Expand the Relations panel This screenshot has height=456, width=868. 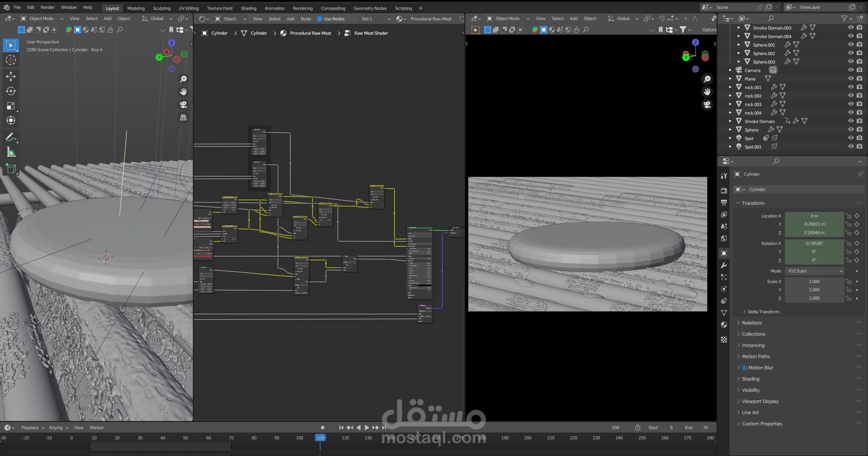click(x=752, y=323)
